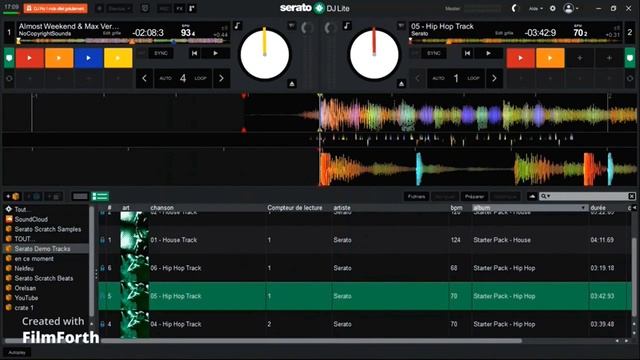Trigger the orange cue point on deck 1
Viewport: 640px width, 360px height.
coord(59,58)
